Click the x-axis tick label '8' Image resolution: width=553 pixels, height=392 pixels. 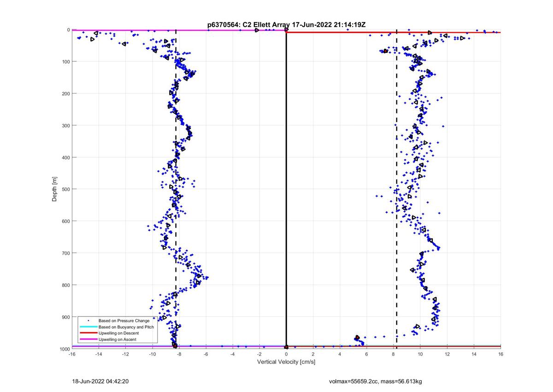pos(394,354)
